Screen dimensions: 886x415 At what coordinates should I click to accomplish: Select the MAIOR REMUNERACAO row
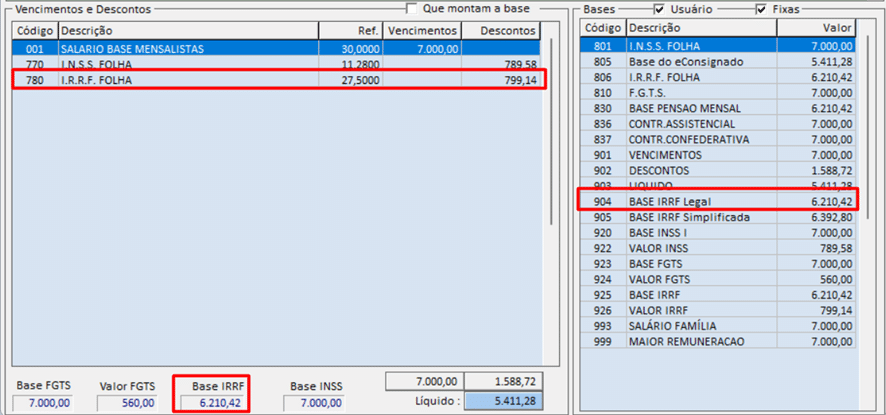pyautogui.click(x=718, y=342)
